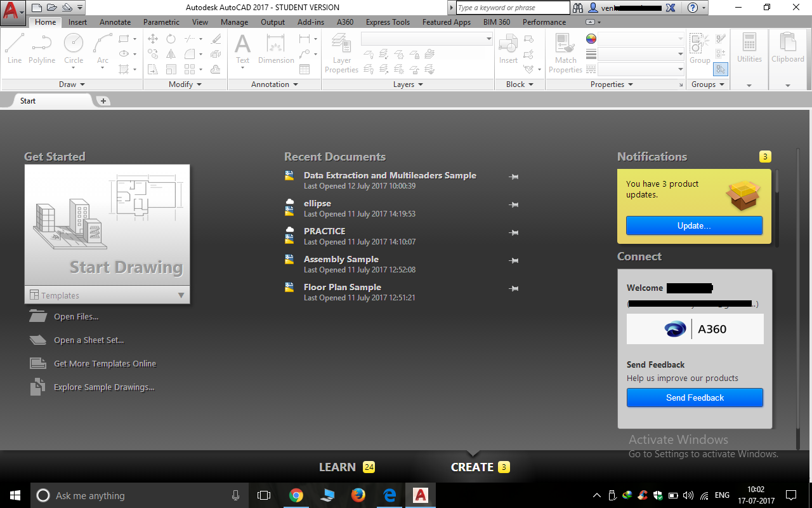Viewport: 812px width, 508px height.
Task: Click the Offset tool icon
Action: coord(216,69)
